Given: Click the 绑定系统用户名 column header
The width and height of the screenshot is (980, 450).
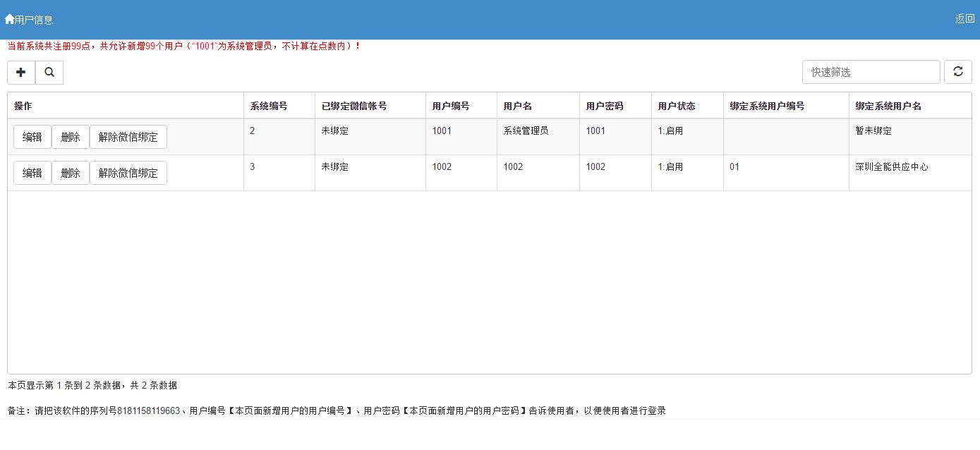Looking at the screenshot, I should (x=888, y=106).
